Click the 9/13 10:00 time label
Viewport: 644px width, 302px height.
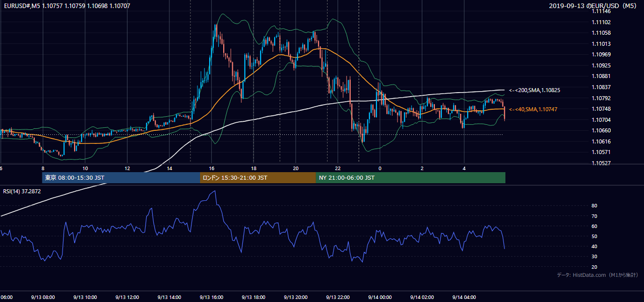tap(85, 297)
